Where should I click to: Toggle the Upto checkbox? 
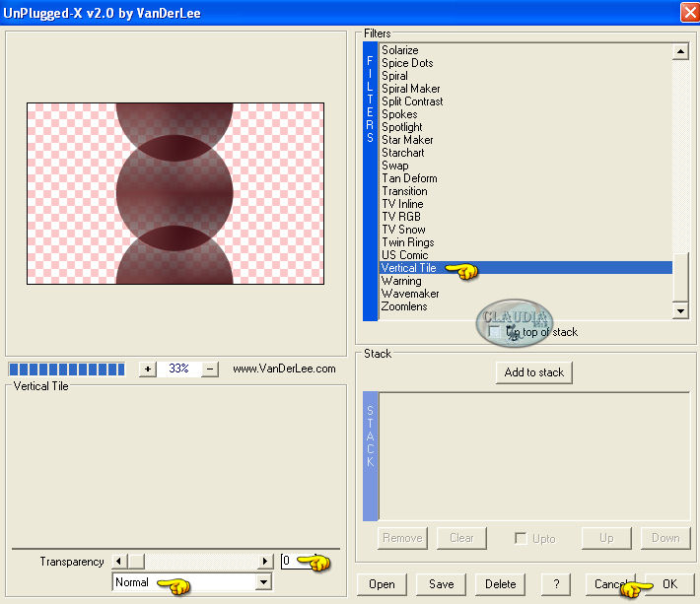[x=521, y=538]
